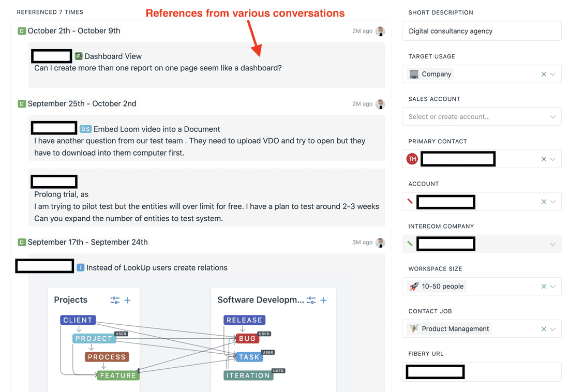Open the Account field dropdown
This screenshot has width=569, height=392.
pyautogui.click(x=553, y=202)
